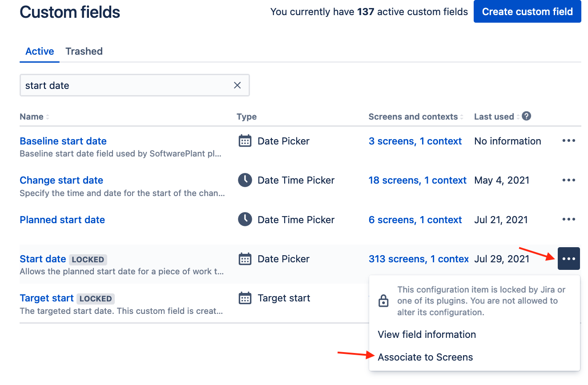Click the clock icon on Planned start date row
The width and height of the screenshot is (588, 385).
(x=245, y=219)
